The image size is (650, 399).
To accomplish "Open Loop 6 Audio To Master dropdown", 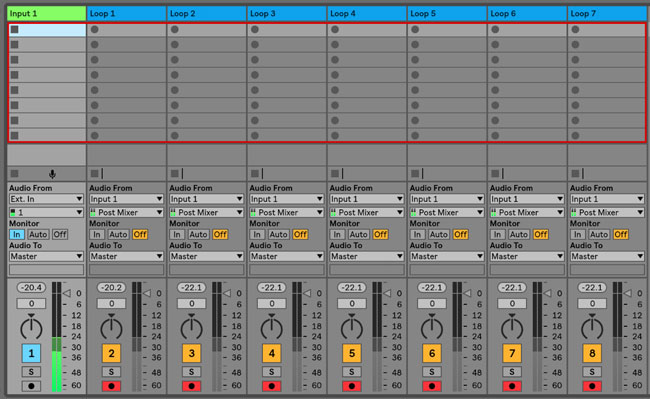I will (527, 256).
